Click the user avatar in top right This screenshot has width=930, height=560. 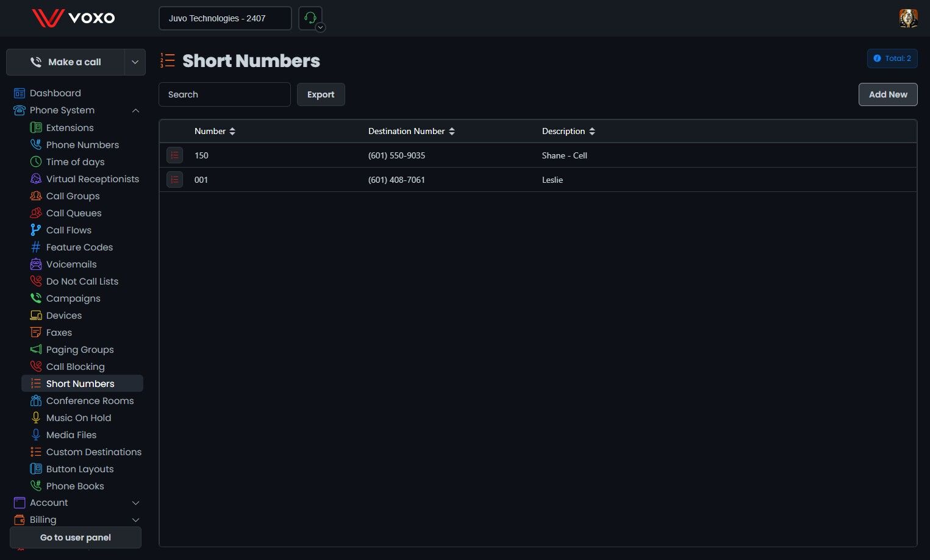click(908, 18)
